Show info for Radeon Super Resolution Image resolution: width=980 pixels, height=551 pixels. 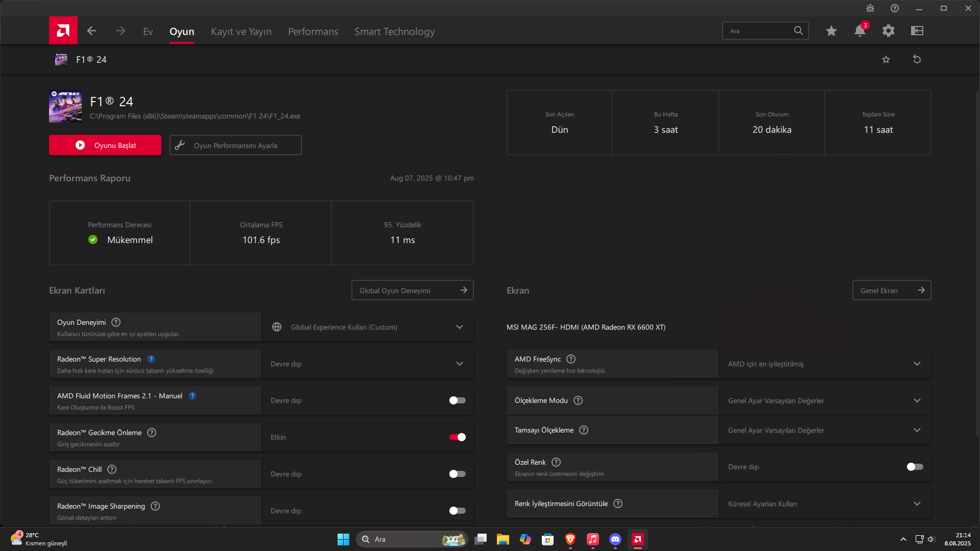151,359
